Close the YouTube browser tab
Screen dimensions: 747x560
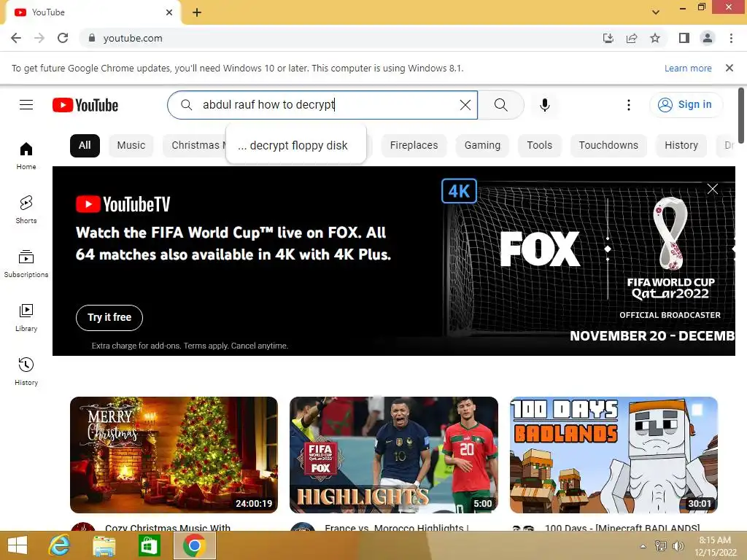click(169, 12)
